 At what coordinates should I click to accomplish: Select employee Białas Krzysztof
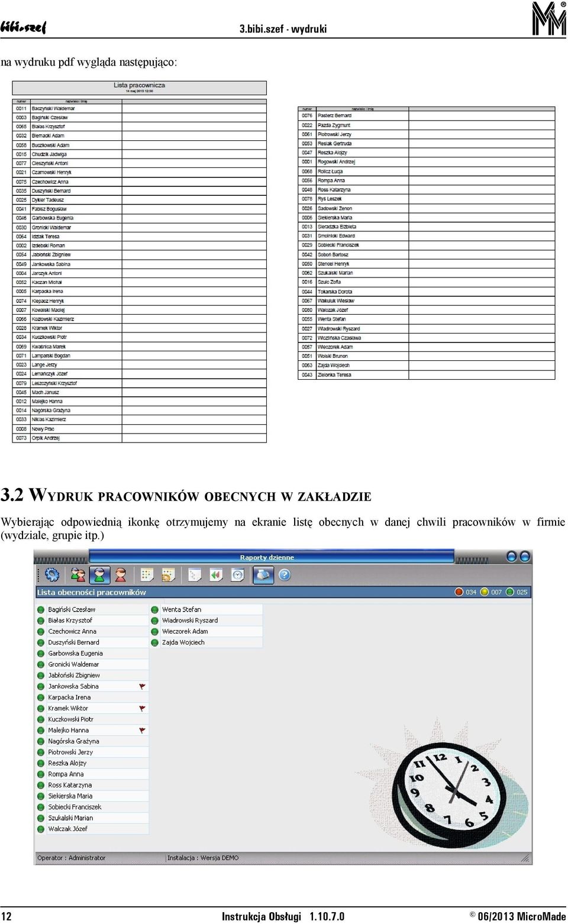pyautogui.click(x=70, y=621)
